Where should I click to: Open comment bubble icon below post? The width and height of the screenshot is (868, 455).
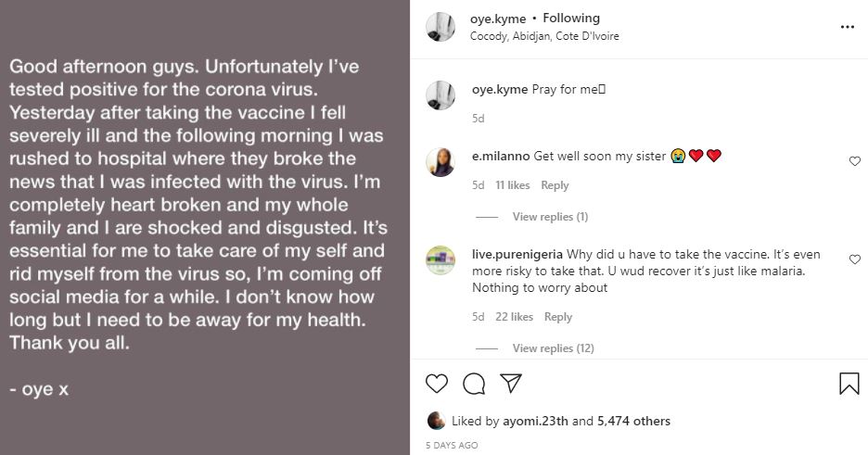pyautogui.click(x=474, y=383)
